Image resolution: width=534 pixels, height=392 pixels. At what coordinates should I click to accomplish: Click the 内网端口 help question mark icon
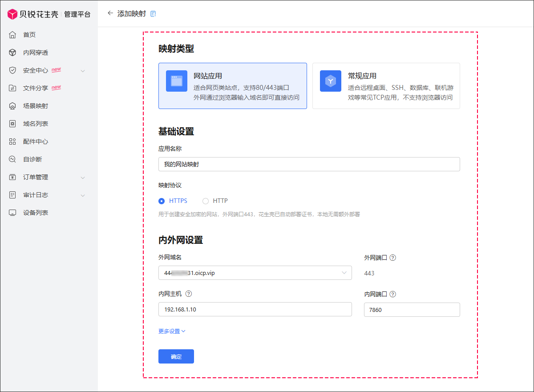(392, 294)
